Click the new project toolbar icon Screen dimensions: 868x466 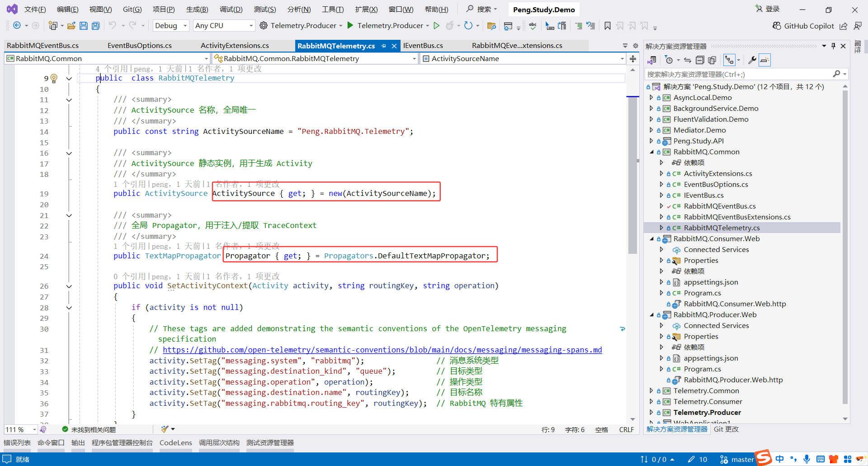coord(53,25)
